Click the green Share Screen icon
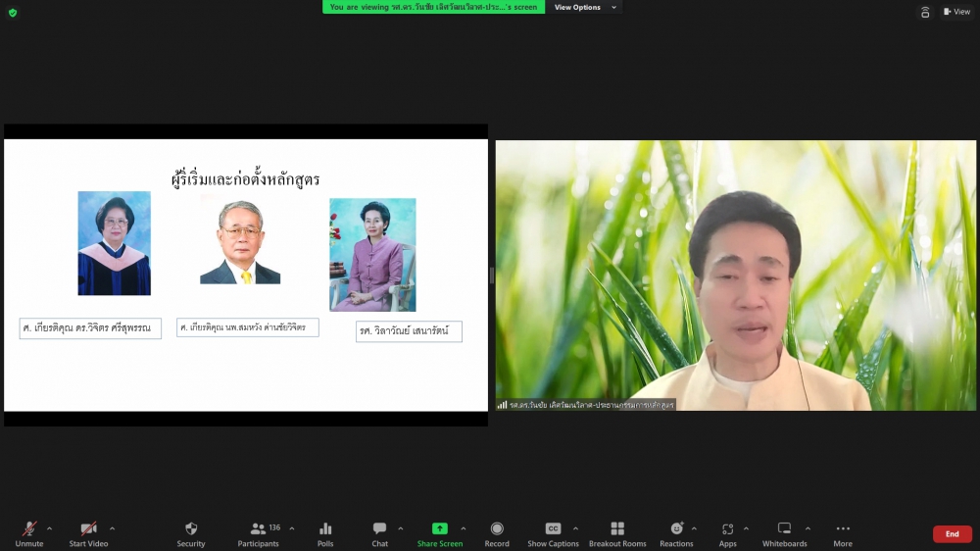Viewport: 980px width, 551px height. click(439, 533)
